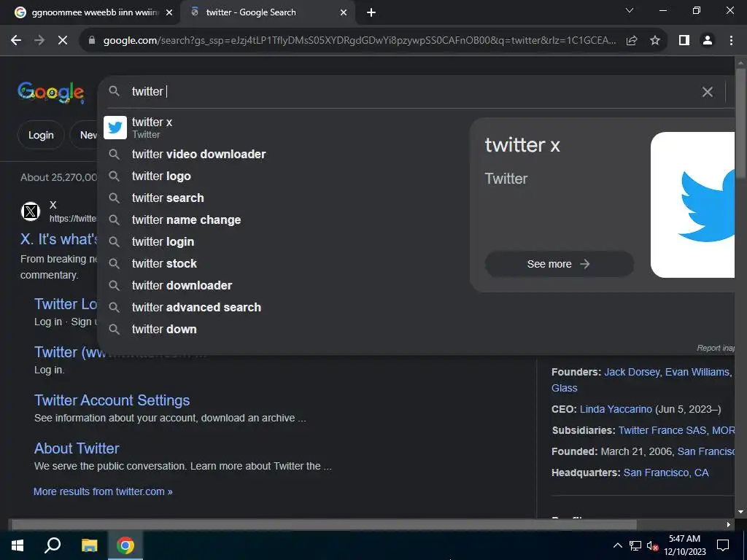This screenshot has width=747, height=560.
Task: Open the Chrome profile icon
Action: [708, 41]
